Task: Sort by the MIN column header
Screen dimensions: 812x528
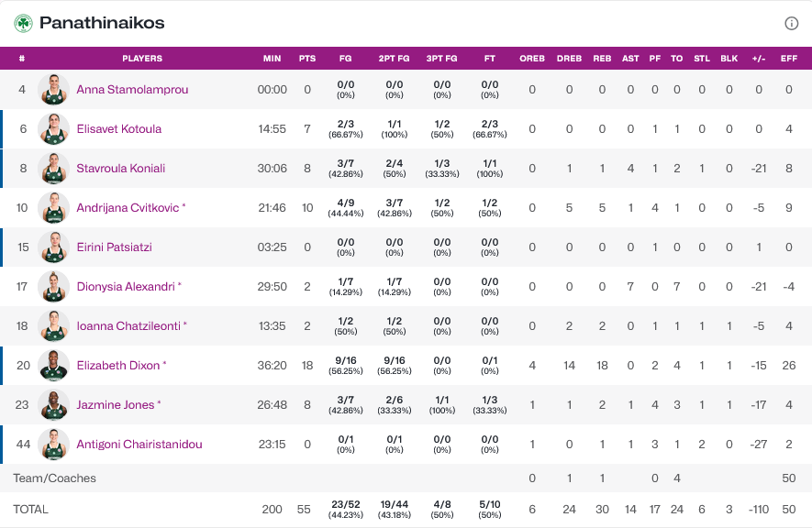Action: click(273, 59)
